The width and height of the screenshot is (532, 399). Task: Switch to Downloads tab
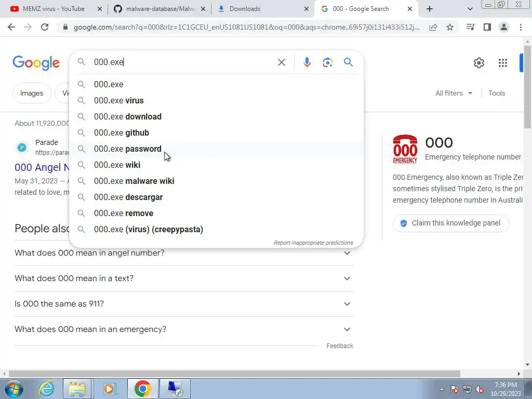(261, 9)
